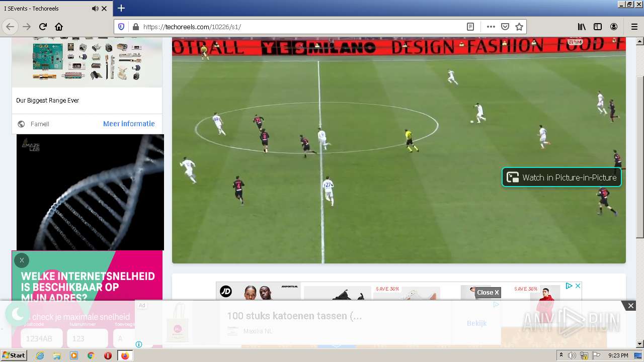Toggle reader view
The width and height of the screenshot is (644, 362).
(470, 27)
